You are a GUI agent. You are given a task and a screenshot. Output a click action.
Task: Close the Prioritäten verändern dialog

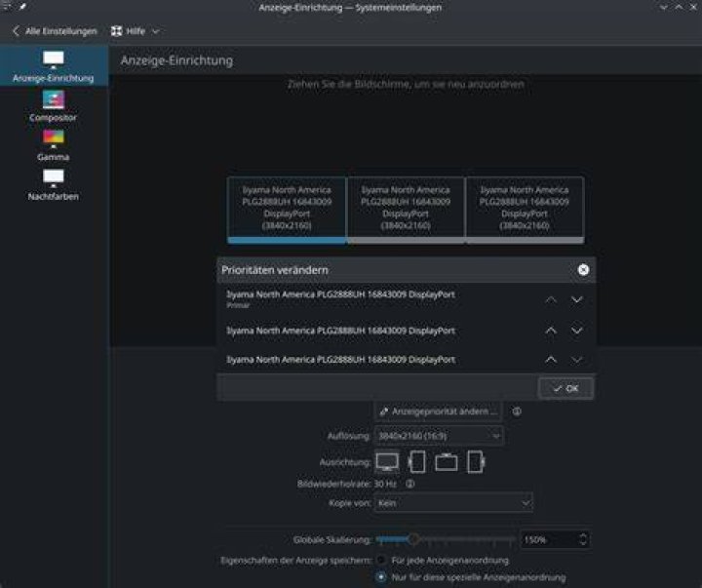583,269
